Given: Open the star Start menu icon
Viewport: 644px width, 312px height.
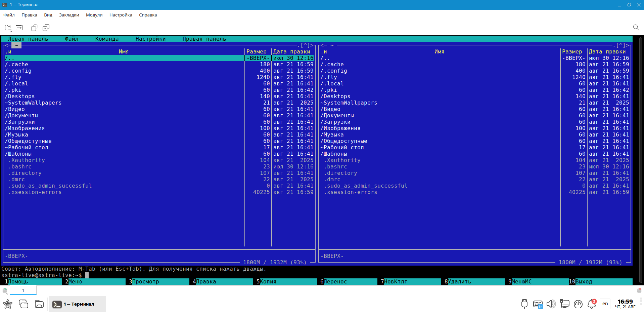Looking at the screenshot, I should point(8,304).
